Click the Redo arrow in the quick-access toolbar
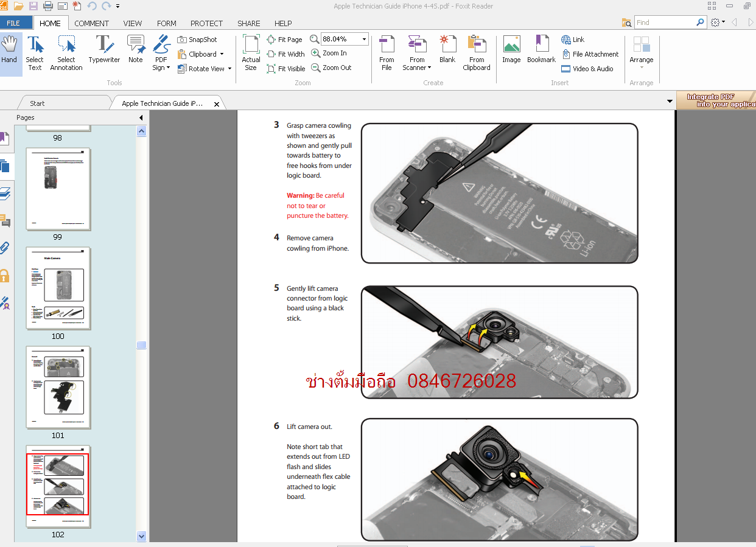756x547 pixels. (107, 6)
